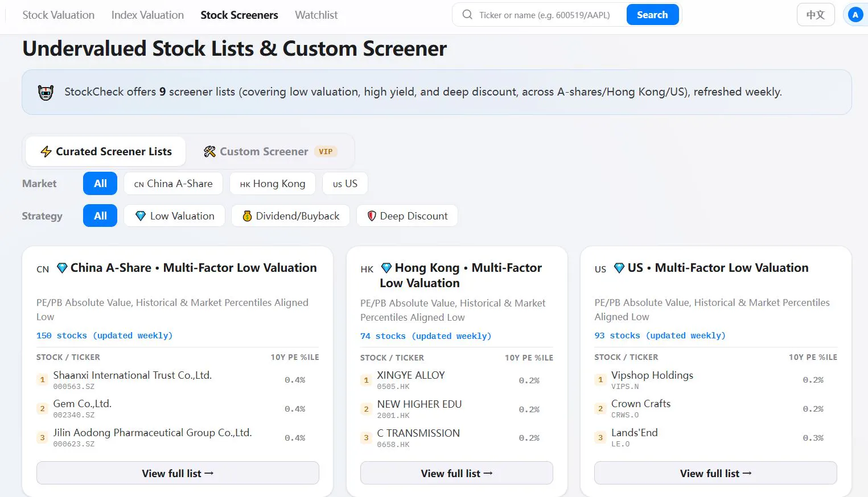The width and height of the screenshot is (868, 497).
Task: Click rank 2 badge for Gem Co.,Ltd.
Action: 42,409
